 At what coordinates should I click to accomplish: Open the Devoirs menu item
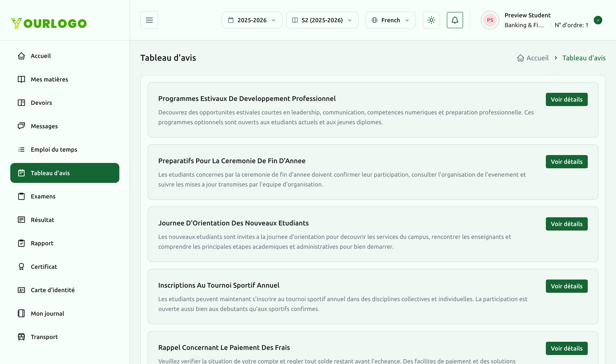(x=65, y=102)
